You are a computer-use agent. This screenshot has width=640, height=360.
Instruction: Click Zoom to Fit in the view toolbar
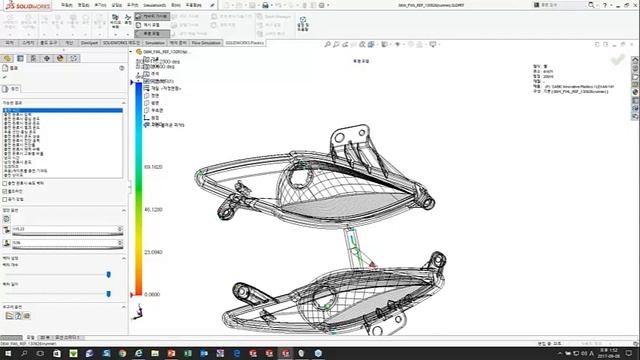pos(327,44)
